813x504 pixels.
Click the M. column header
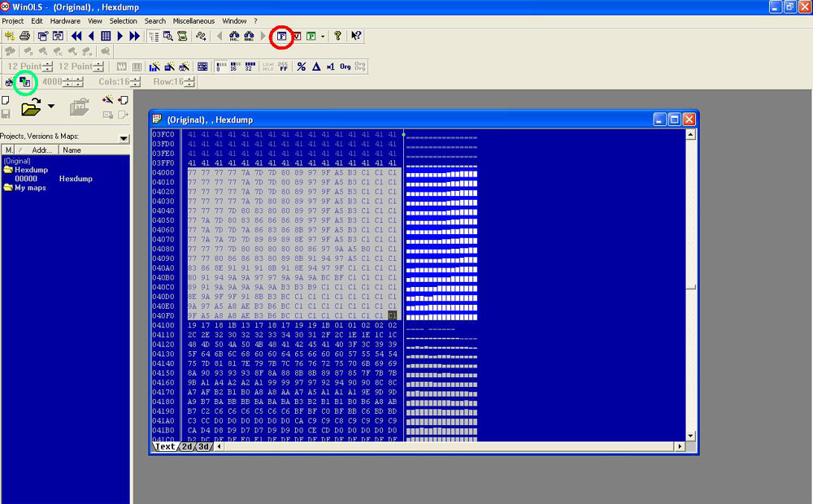pos(9,150)
